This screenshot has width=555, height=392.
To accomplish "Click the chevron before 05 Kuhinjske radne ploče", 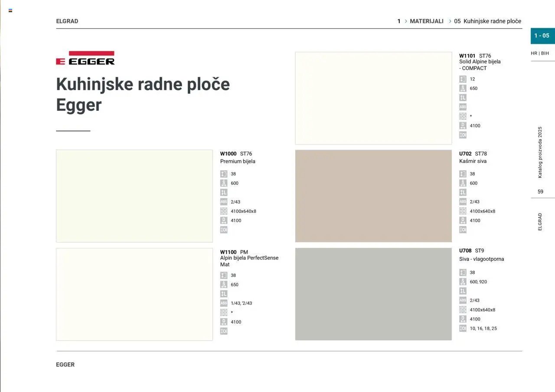I will (450, 21).
